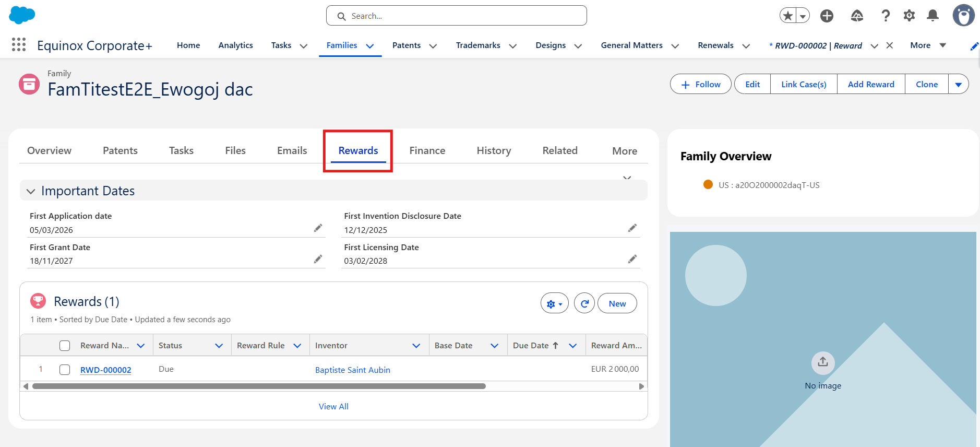
Task: Open the user profile avatar
Action: [x=963, y=16]
